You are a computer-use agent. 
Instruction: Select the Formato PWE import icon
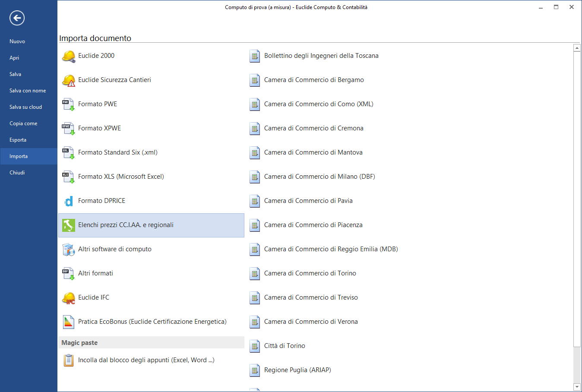[x=68, y=104]
